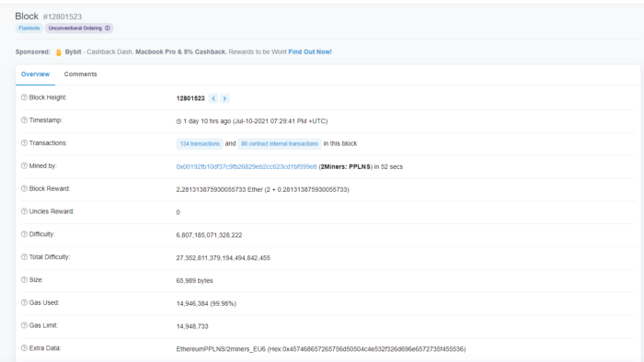Click the Block Height label

[x=48, y=97]
